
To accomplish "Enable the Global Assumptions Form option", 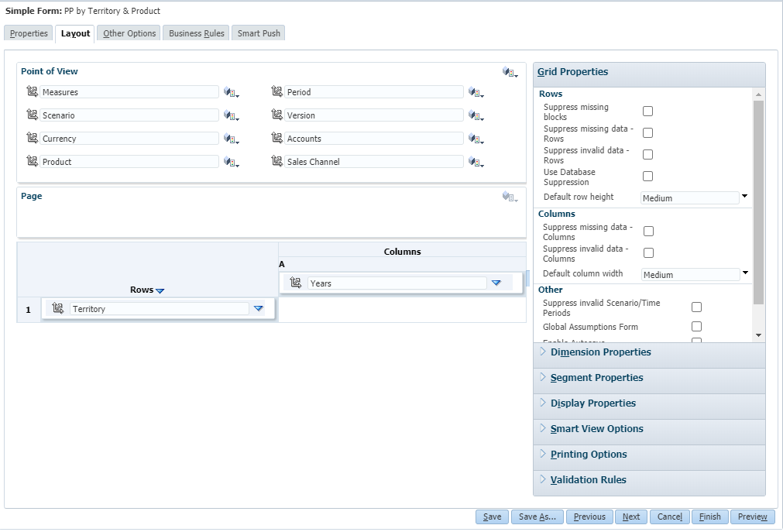I will (x=696, y=327).
